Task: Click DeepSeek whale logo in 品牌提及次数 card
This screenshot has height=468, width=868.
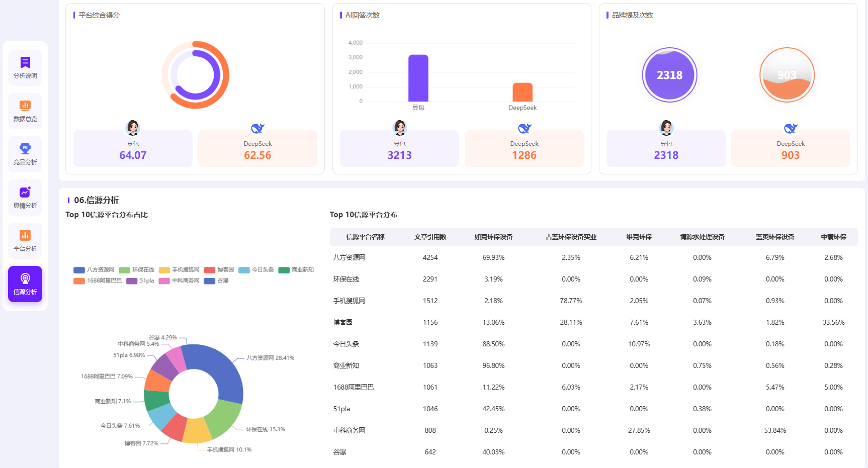Action: [791, 128]
